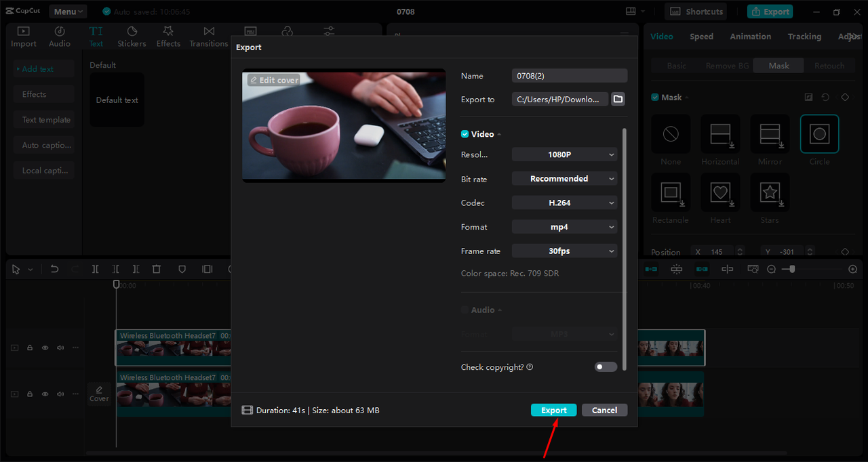The image size is (868, 462).
Task: Switch to the Speed tab
Action: (x=701, y=37)
